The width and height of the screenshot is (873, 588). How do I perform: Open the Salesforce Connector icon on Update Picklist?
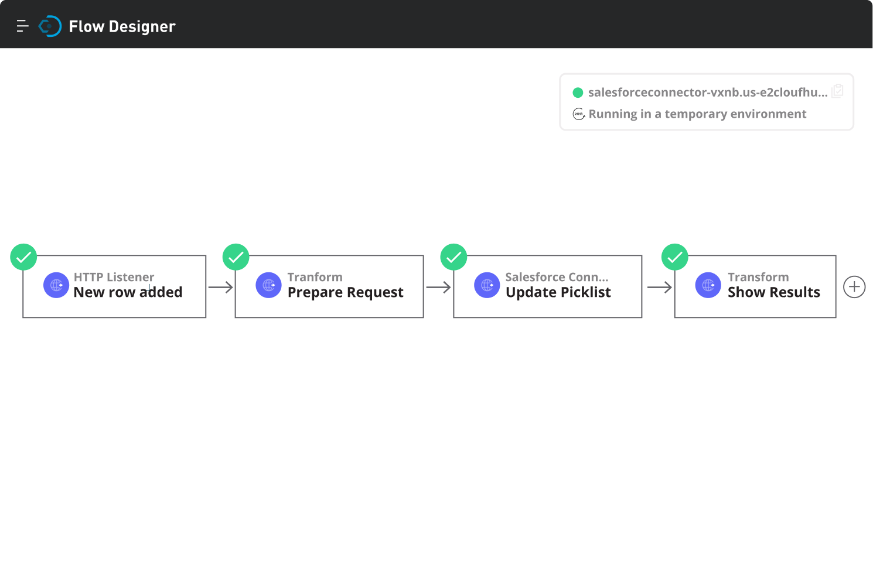click(487, 285)
